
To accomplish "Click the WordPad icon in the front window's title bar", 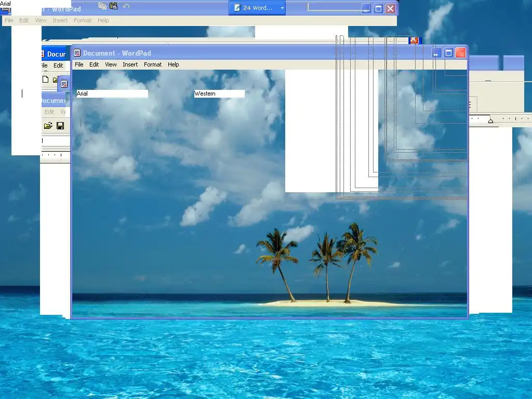I will [77, 53].
